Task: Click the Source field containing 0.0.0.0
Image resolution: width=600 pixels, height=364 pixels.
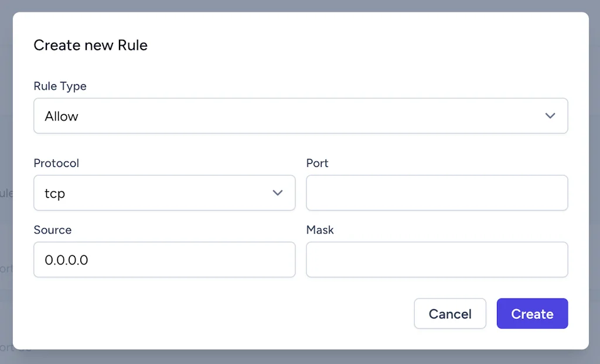Action: tap(164, 259)
